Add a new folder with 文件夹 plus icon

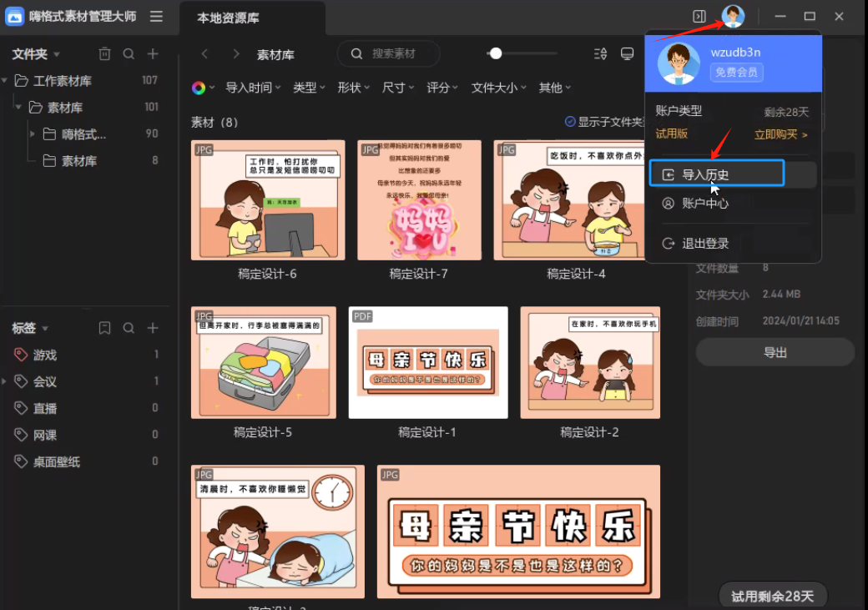pos(153,53)
